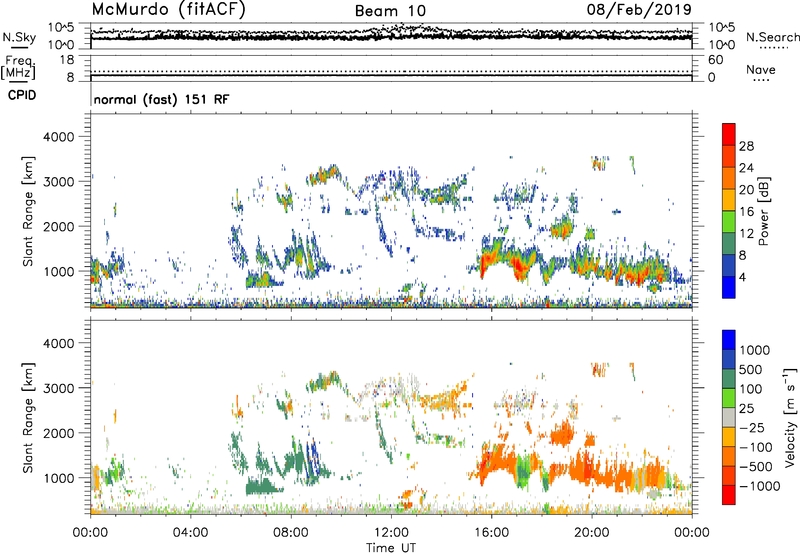This screenshot has height=554, width=800.
Task: Click the '16:00' time axis tick label
Action: [491, 533]
